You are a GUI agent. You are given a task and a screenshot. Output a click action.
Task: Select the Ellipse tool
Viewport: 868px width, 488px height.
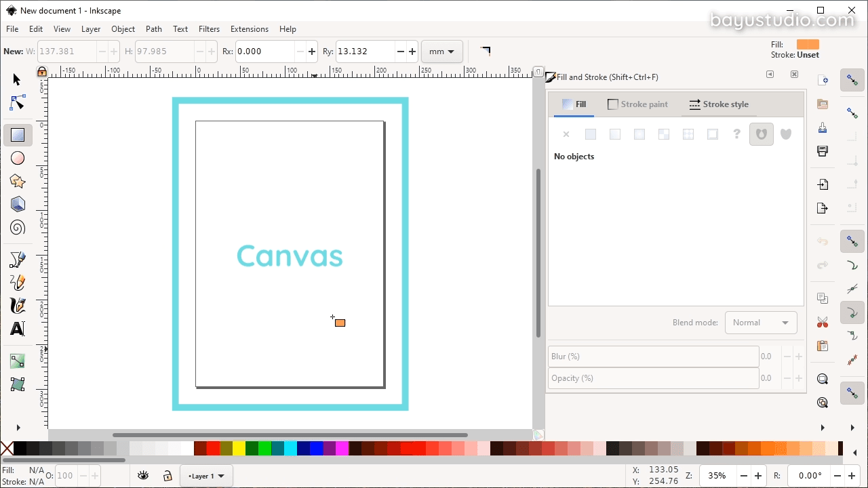(x=17, y=158)
